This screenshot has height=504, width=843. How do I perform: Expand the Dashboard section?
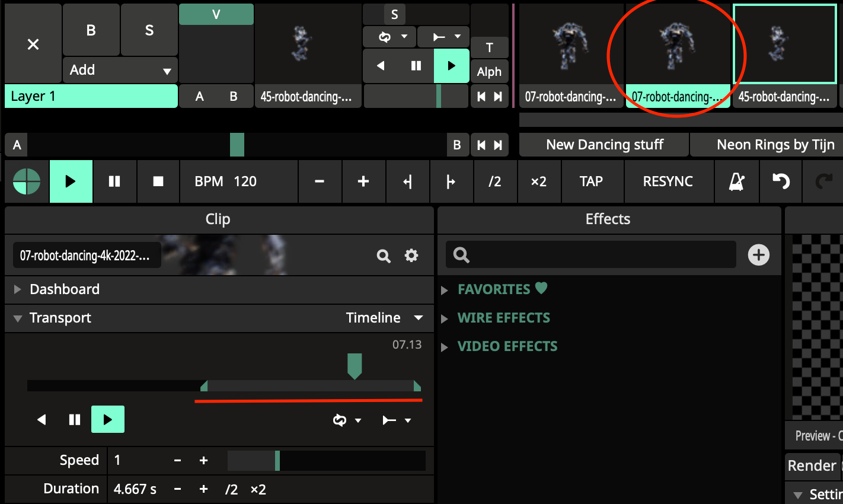click(64, 289)
